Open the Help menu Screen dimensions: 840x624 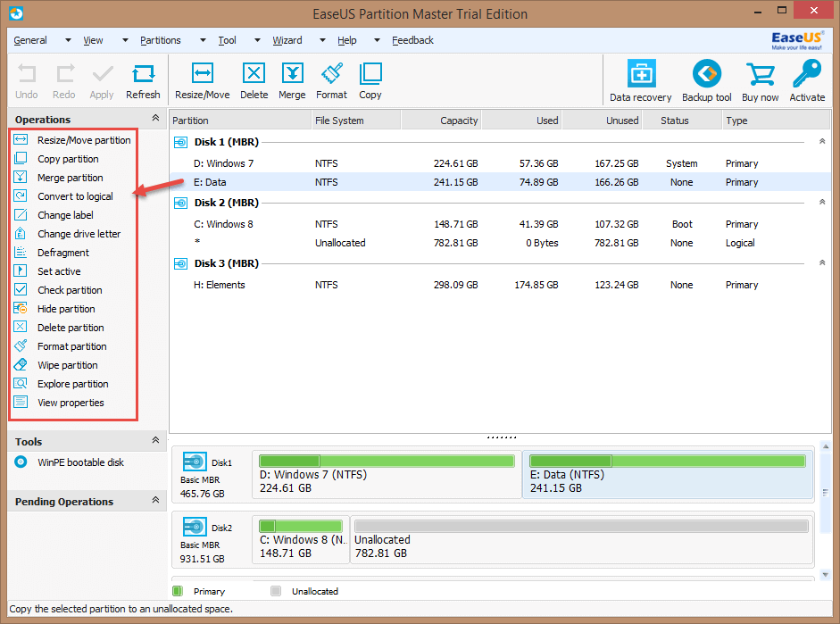[346, 40]
